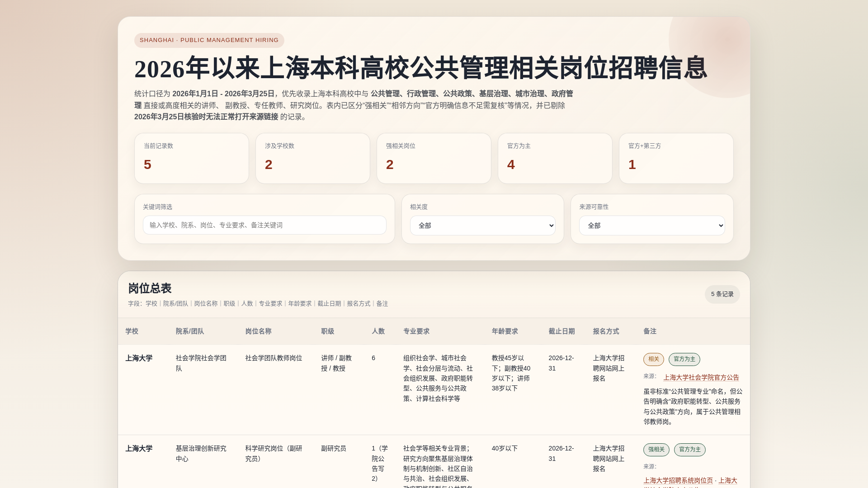Click the 当前记录数 stat card
The width and height of the screenshot is (868, 488).
pyautogui.click(x=192, y=158)
